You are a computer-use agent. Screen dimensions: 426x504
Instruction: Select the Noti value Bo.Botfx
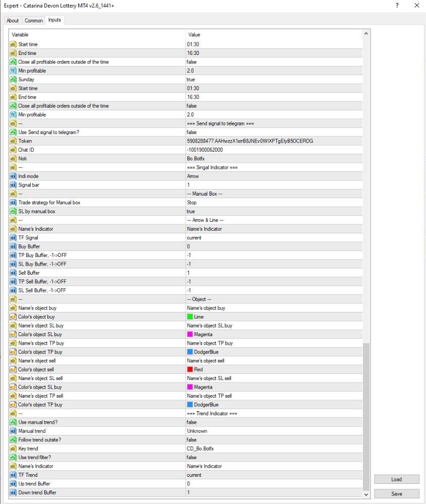(196, 158)
